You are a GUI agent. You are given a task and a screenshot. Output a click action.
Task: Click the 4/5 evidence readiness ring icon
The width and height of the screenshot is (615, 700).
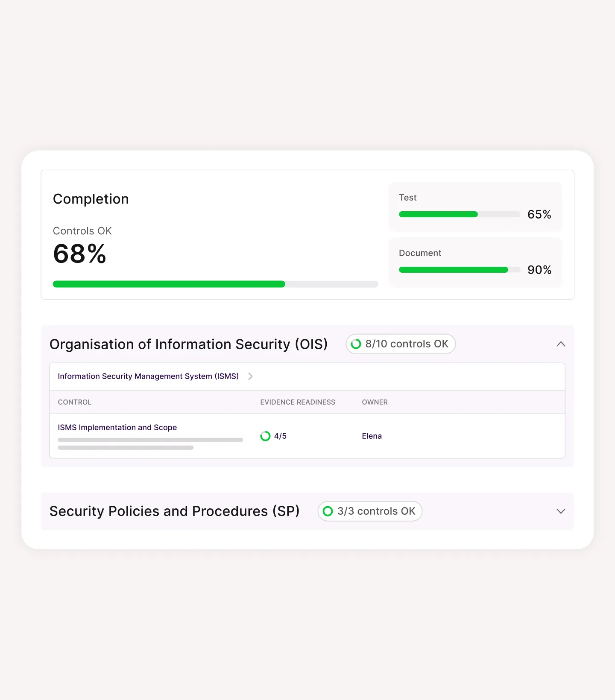[x=265, y=436]
